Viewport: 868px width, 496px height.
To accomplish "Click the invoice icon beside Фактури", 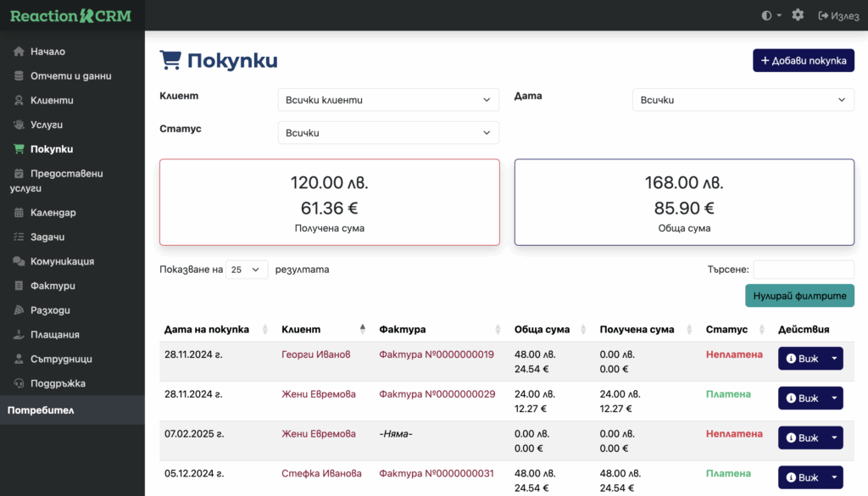I will (x=19, y=286).
